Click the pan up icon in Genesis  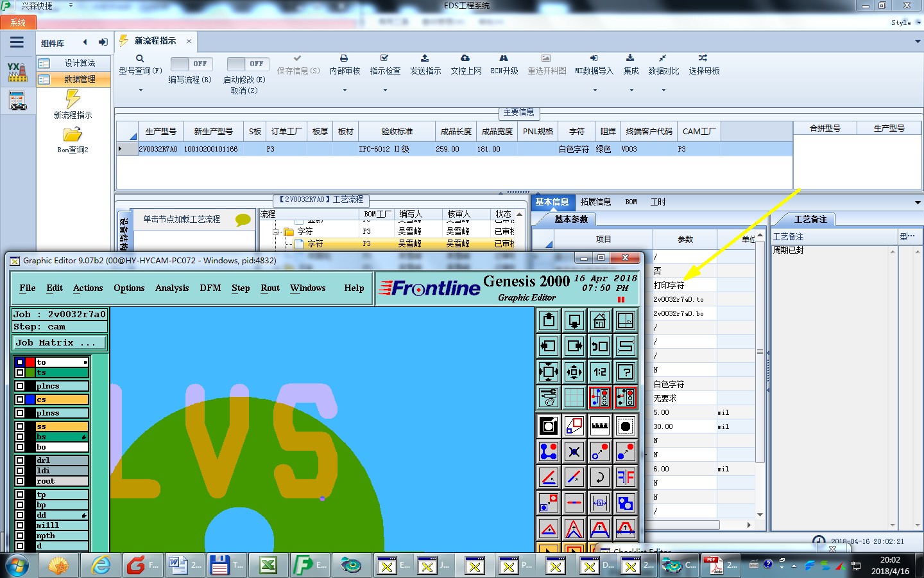coord(549,320)
